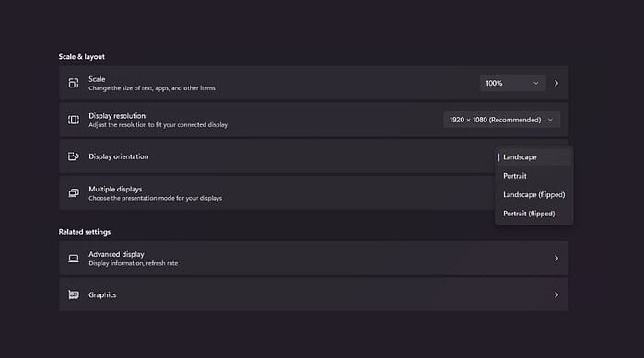Click the Display resolution icon
The image size is (644, 358).
74,120
